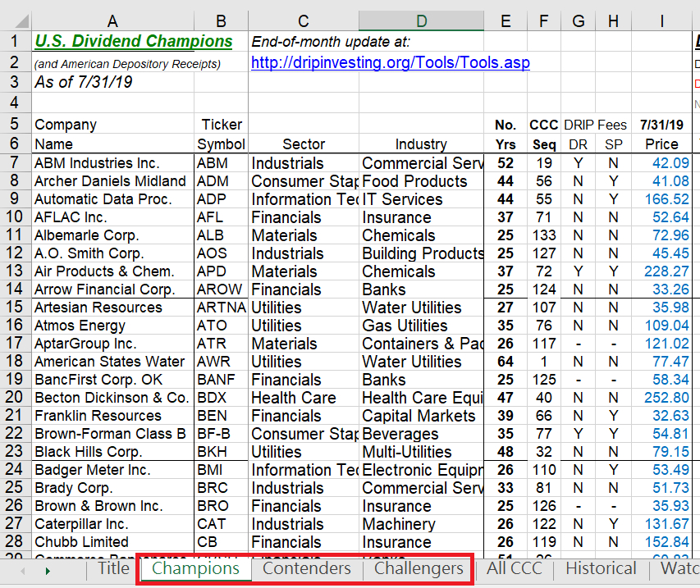Click the 'Artesian Resources' cell
This screenshot has height=588, width=700.
(x=113, y=308)
